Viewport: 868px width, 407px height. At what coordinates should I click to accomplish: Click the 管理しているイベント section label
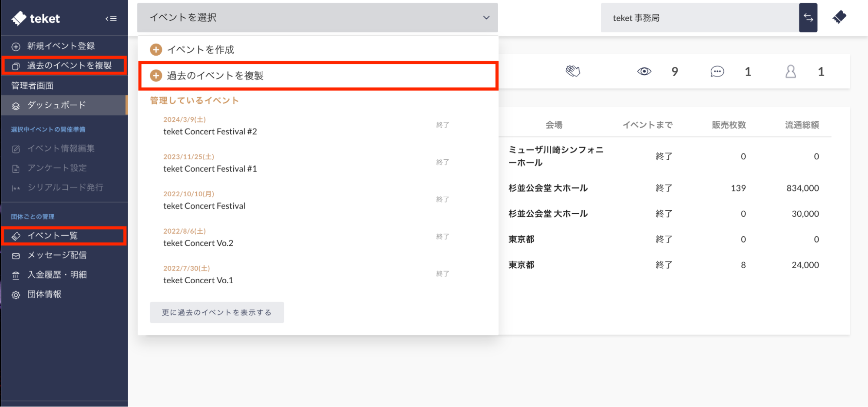(195, 100)
